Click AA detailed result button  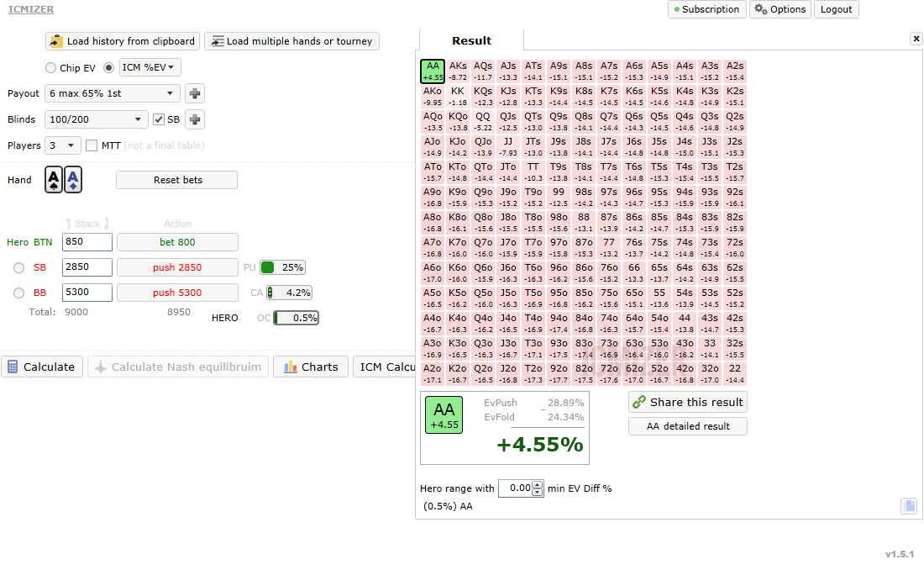click(x=687, y=426)
